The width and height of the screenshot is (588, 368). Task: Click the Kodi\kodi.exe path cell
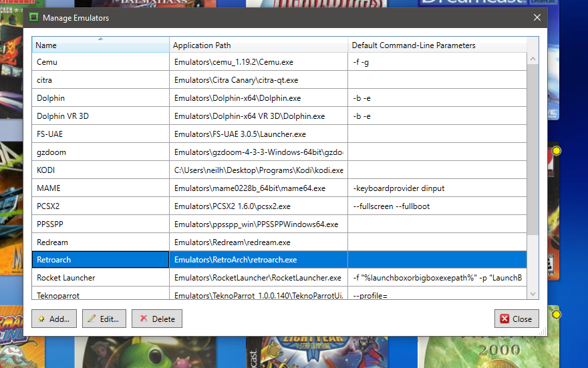pos(259,170)
